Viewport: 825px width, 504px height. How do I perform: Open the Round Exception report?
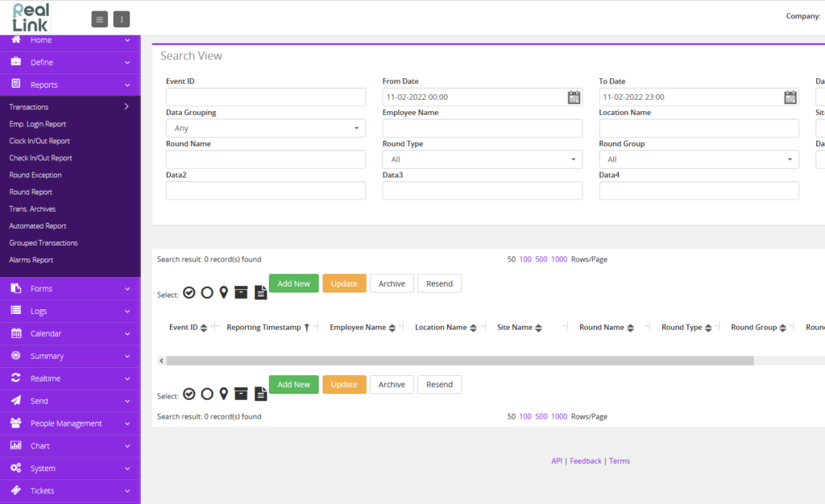click(35, 175)
